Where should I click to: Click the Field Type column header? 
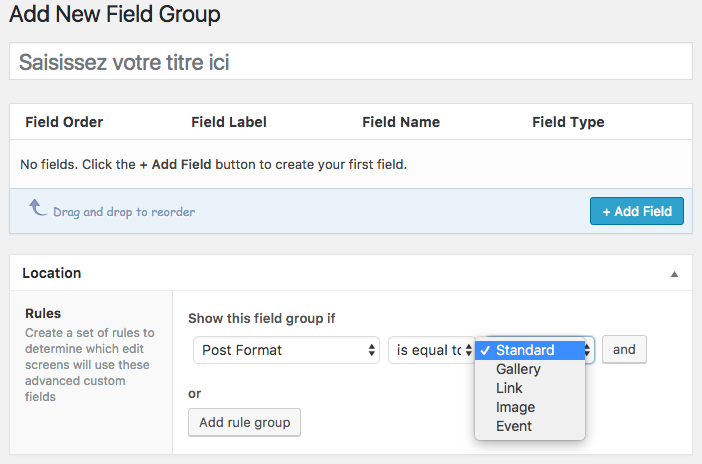click(x=568, y=122)
